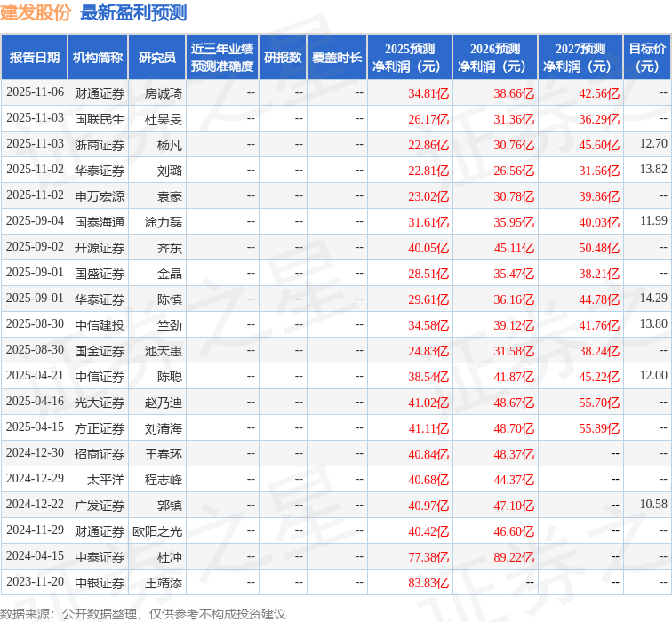Screen dimensions: 672x622
Task: Click the 2027预测净利润 column header
Action: tap(580, 58)
